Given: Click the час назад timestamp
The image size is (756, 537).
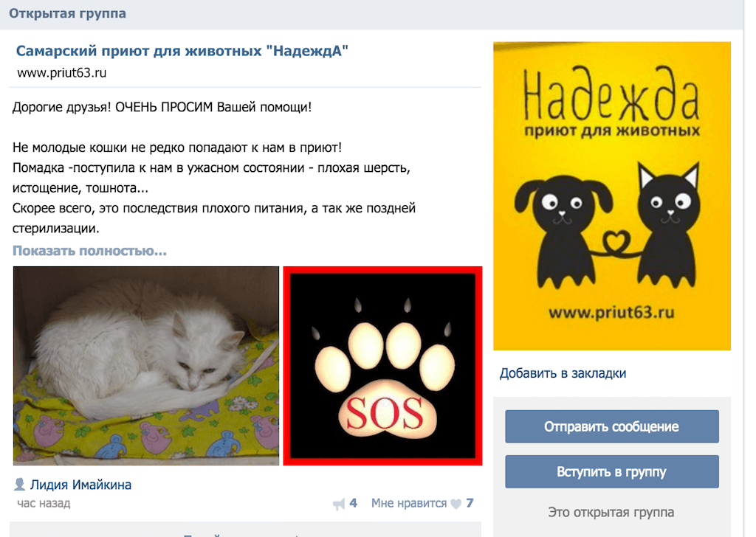Looking at the screenshot, I should pos(44,503).
